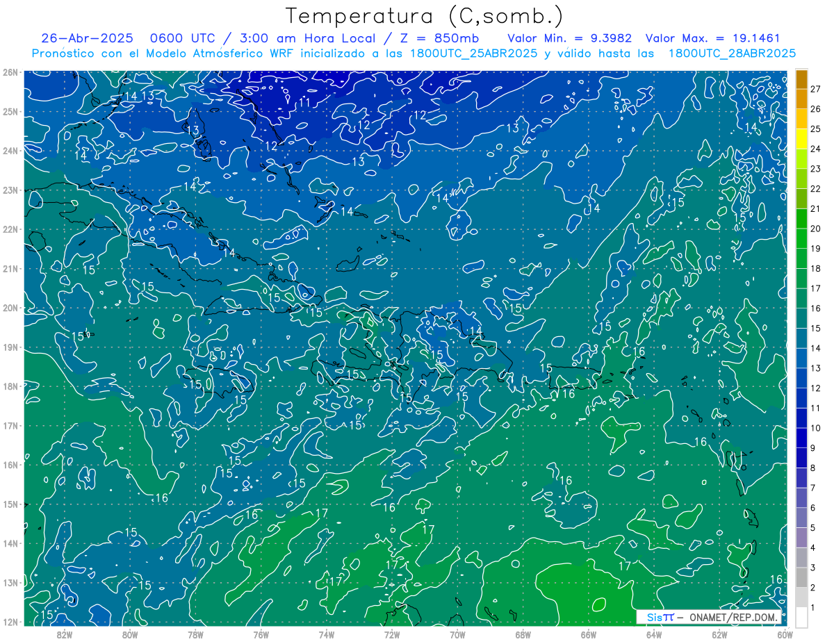This screenshot has width=834, height=644.
Task: Click '3:00 am Hora Local' text
Action: [x=306, y=38]
